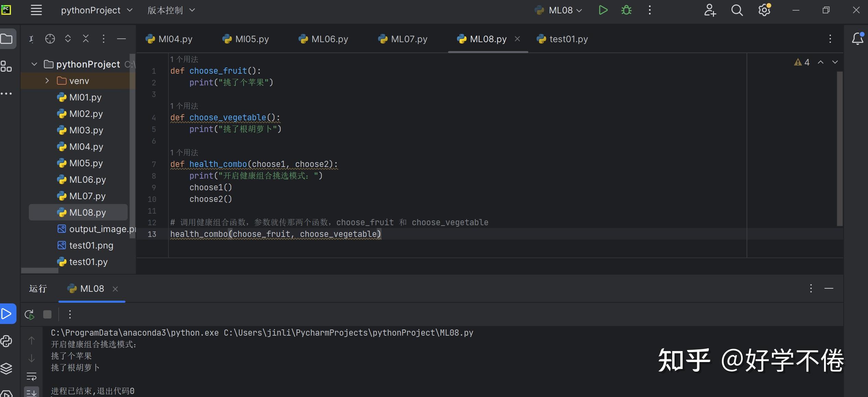Click the editor vertical scrollbar
This screenshot has width=868, height=397.
tap(840, 148)
